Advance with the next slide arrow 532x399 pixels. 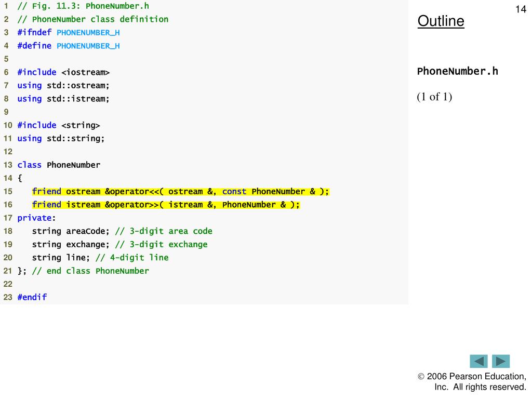(501, 361)
